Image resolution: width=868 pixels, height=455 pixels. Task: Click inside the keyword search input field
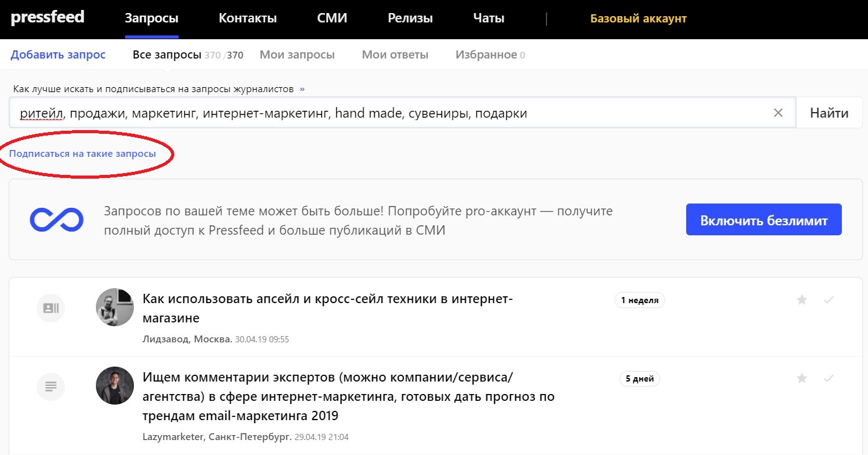point(399,113)
